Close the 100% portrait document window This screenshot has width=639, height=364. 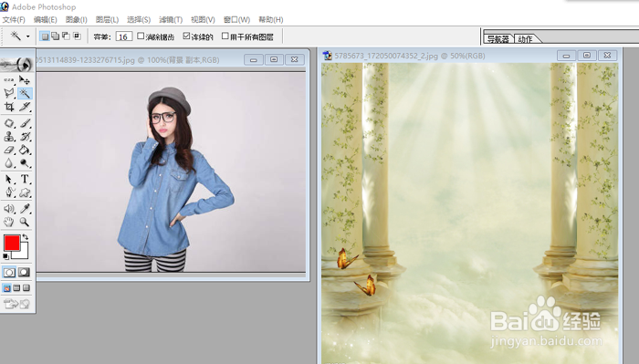tap(295, 60)
